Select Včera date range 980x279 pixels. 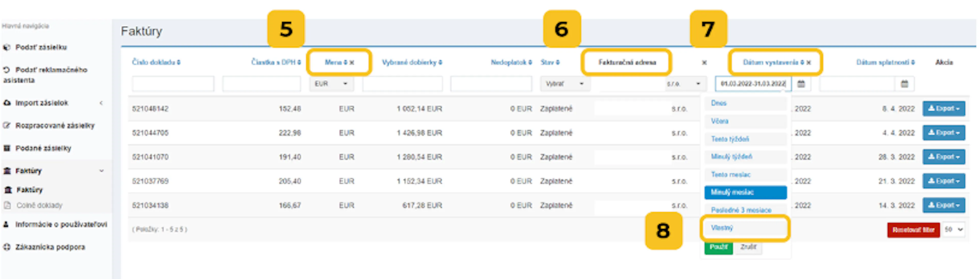[x=746, y=121]
